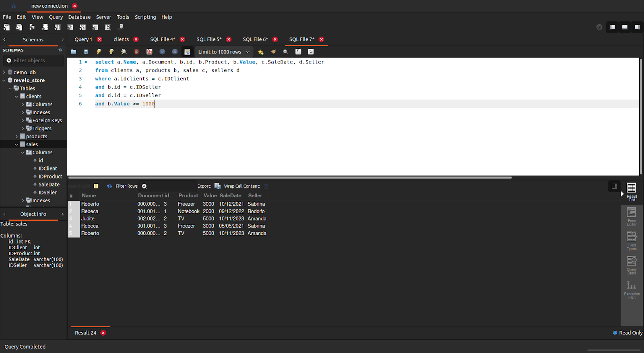Execute statement under cursor icon

pos(111,51)
